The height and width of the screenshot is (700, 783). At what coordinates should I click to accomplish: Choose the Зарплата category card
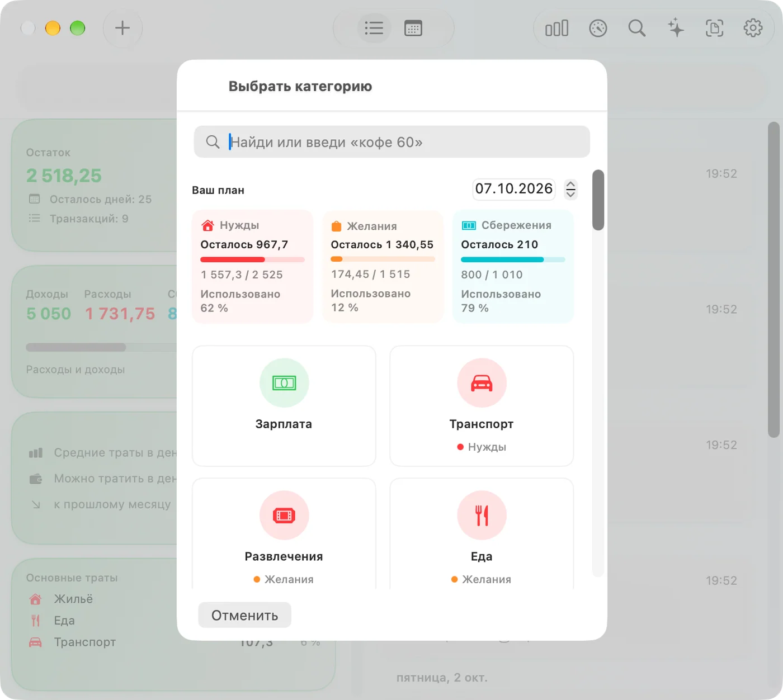[x=284, y=406]
